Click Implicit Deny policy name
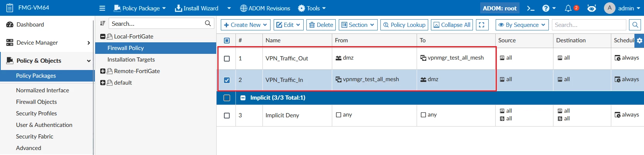 pyautogui.click(x=282, y=115)
